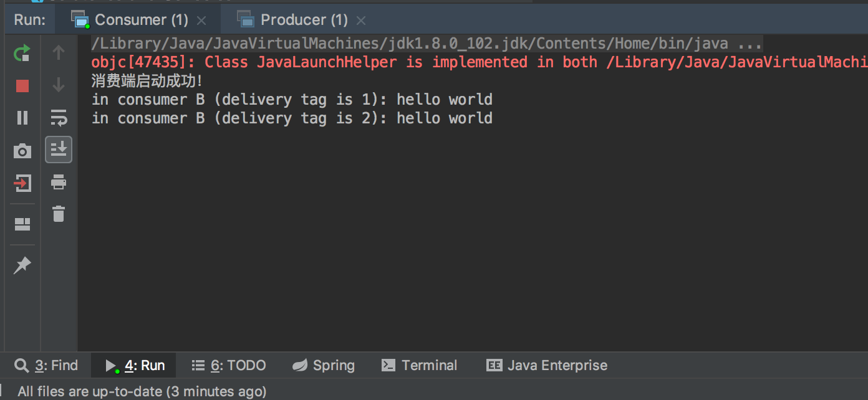Take a thread dump with camera icon
868x400 pixels.
click(x=22, y=151)
